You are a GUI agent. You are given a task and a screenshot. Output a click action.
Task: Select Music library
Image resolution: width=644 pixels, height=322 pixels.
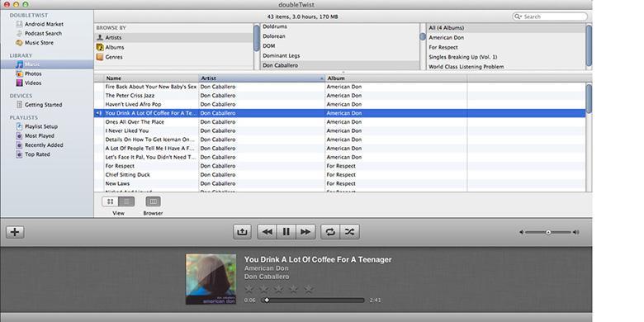[x=47, y=64]
